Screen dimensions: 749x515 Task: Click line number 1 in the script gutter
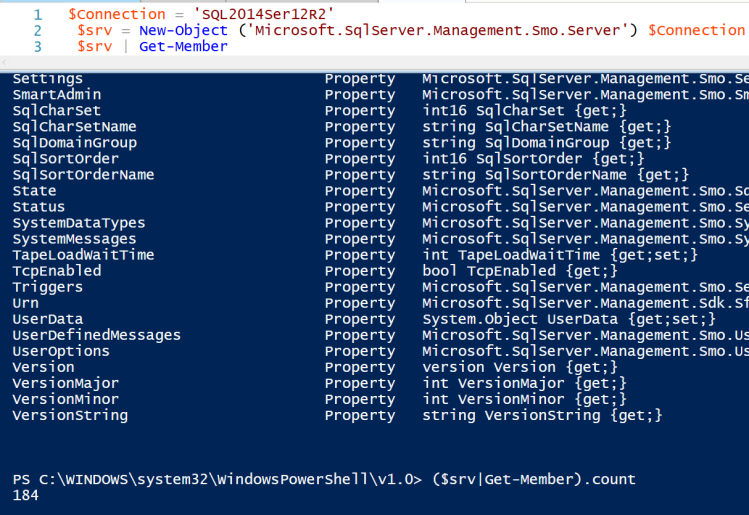point(37,14)
